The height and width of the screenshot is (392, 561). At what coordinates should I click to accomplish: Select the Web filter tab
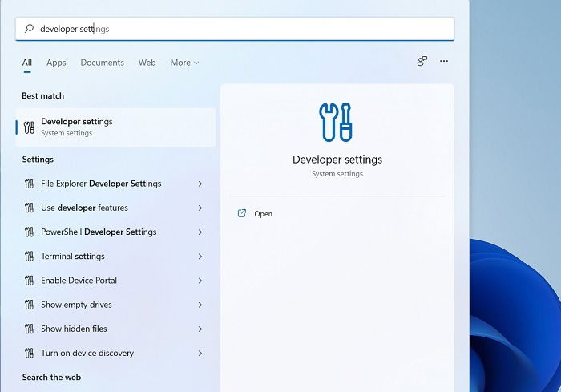coord(147,63)
